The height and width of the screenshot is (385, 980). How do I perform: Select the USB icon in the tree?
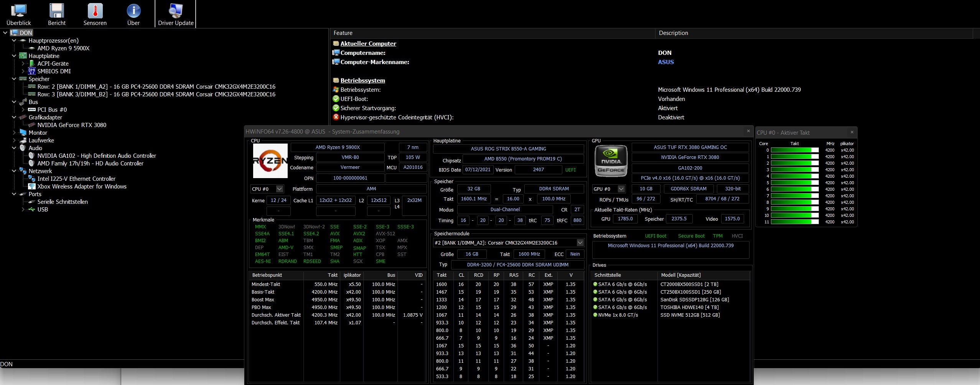click(x=32, y=210)
